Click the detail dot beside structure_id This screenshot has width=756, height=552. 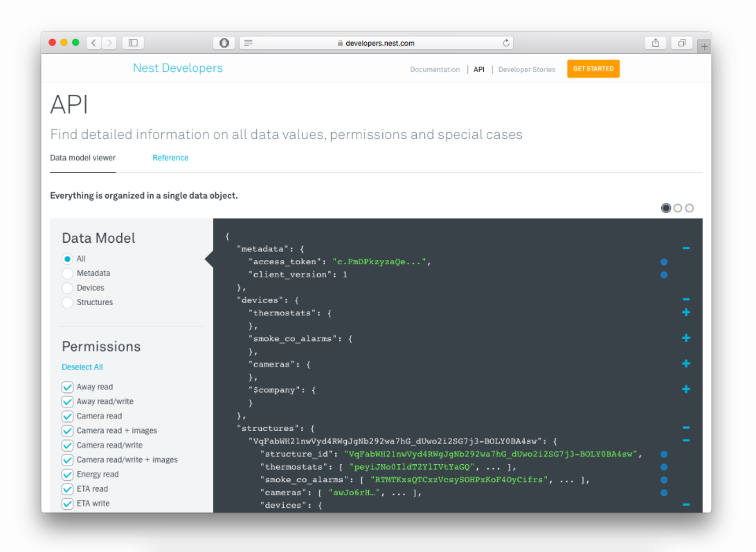pyautogui.click(x=664, y=454)
